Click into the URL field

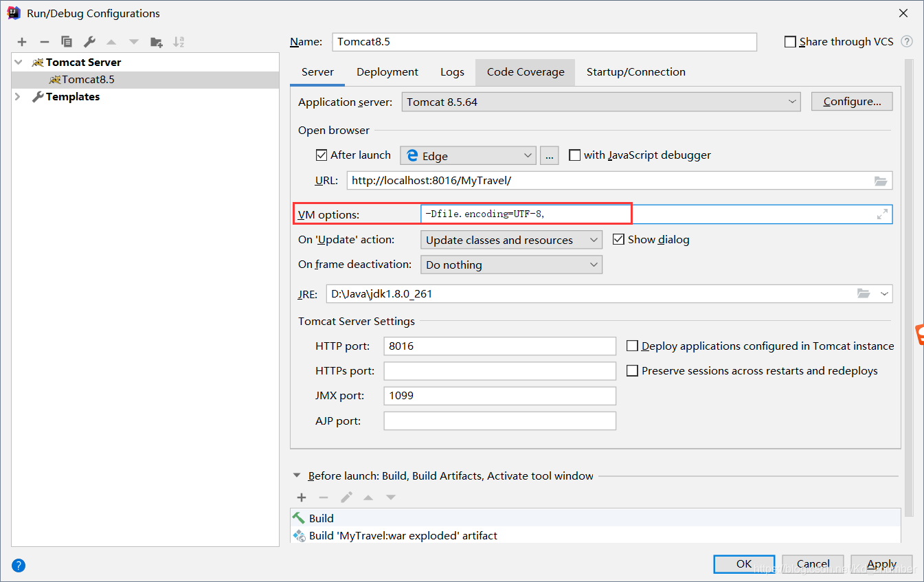(620, 181)
